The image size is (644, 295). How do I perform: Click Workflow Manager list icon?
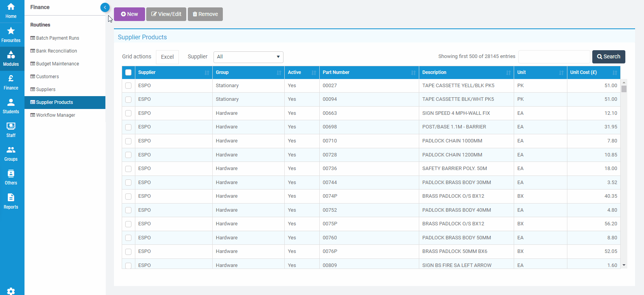[33, 115]
